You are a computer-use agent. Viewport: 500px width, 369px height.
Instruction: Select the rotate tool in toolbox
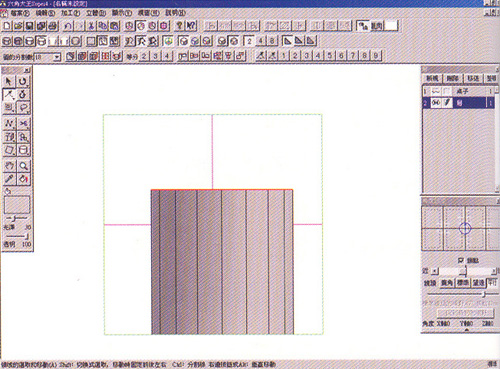23,81
